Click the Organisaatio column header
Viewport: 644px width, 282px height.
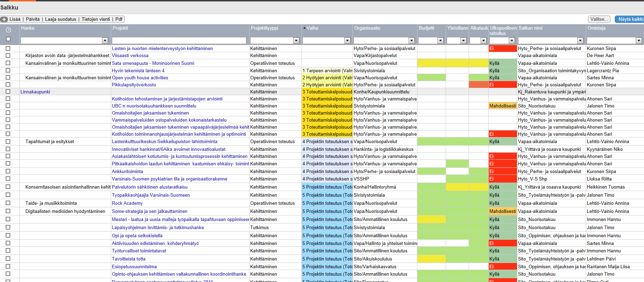point(367,28)
